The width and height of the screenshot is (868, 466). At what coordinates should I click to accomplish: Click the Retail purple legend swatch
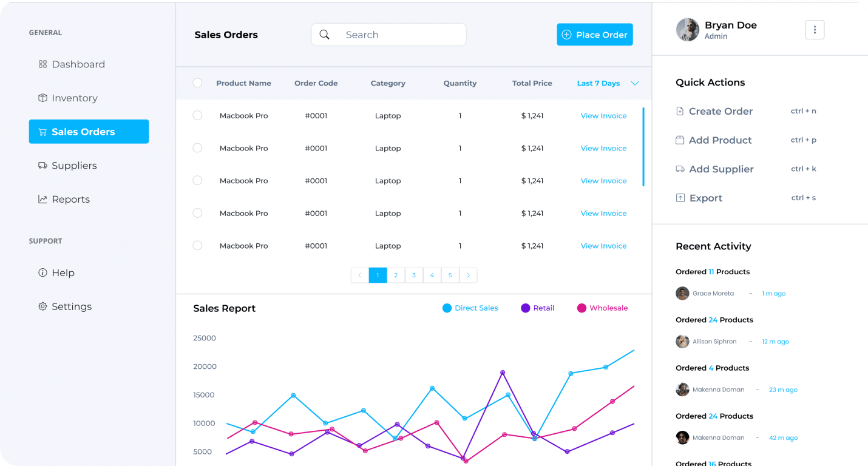click(x=526, y=308)
